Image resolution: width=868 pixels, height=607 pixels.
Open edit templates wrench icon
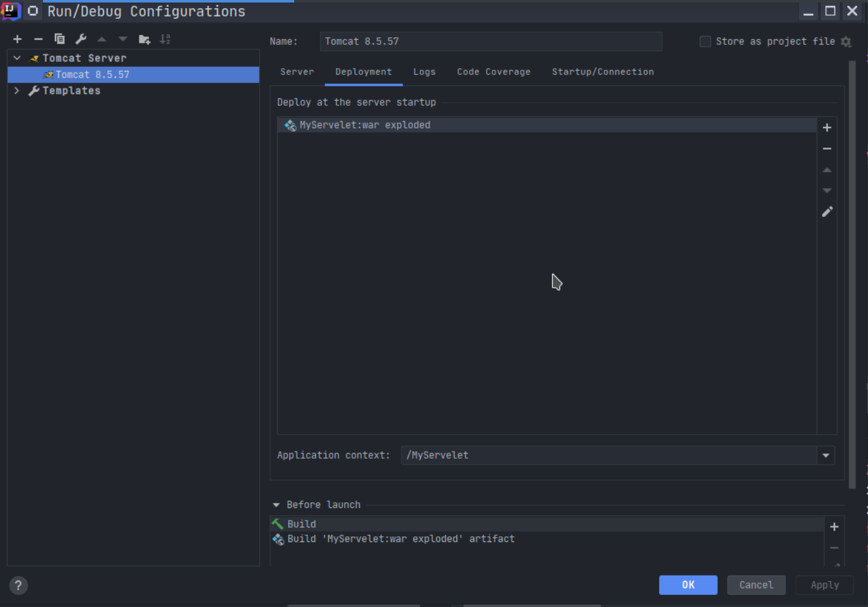81,39
